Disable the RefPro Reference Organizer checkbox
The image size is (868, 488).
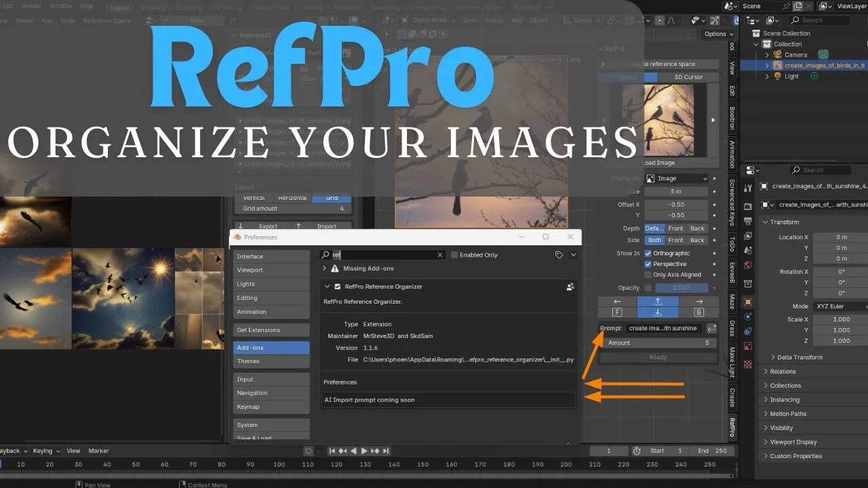pyautogui.click(x=338, y=287)
